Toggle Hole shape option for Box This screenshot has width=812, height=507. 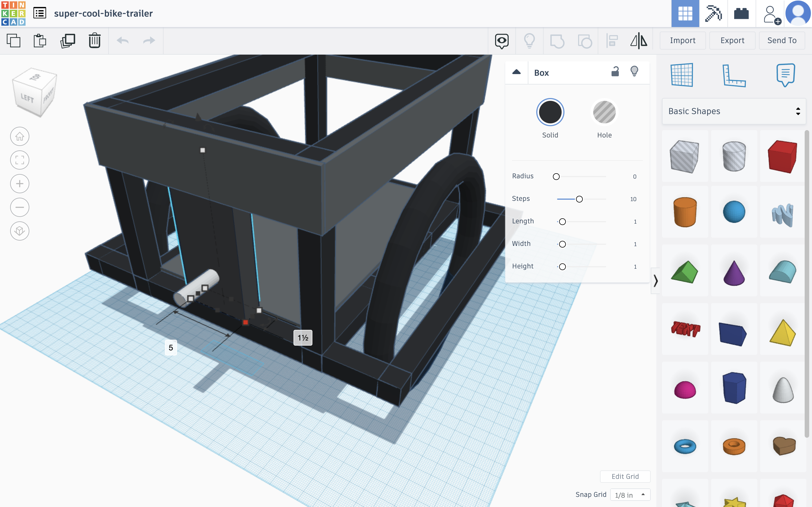[604, 112]
